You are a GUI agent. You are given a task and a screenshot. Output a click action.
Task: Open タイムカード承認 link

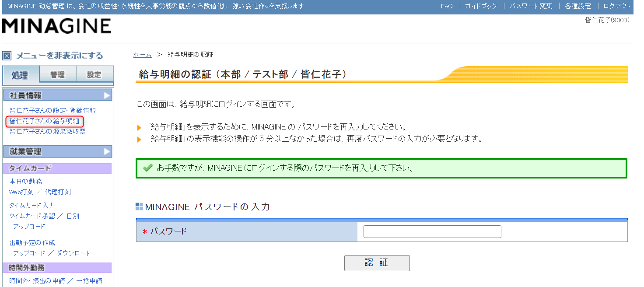pyautogui.click(x=32, y=216)
